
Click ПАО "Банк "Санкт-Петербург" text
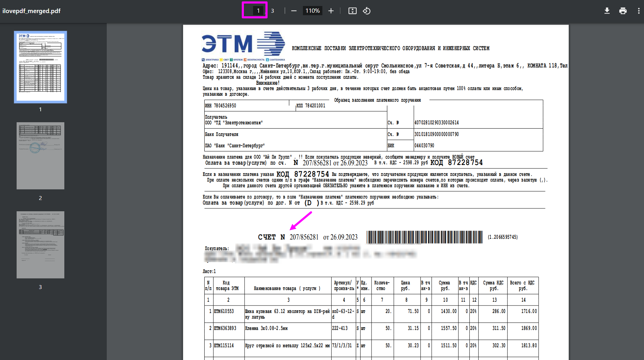[235, 146]
